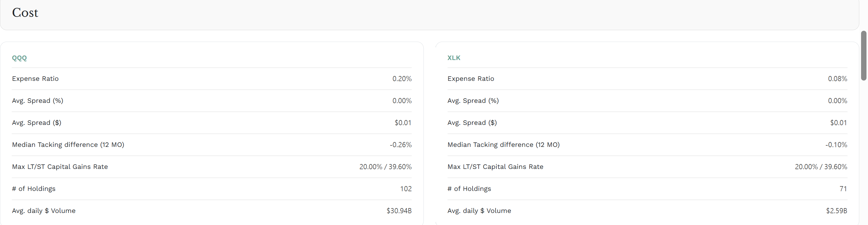Click the QQQ ticker link
This screenshot has height=225, width=868.
point(19,58)
